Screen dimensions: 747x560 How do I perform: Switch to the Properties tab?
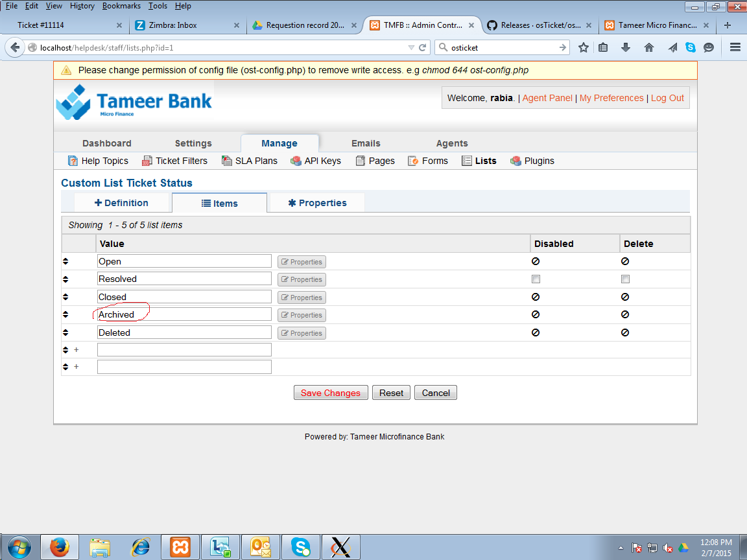click(317, 203)
